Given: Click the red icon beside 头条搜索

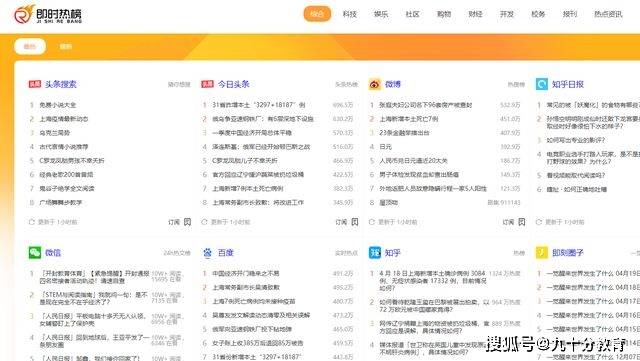Looking at the screenshot, I should 34,84.
